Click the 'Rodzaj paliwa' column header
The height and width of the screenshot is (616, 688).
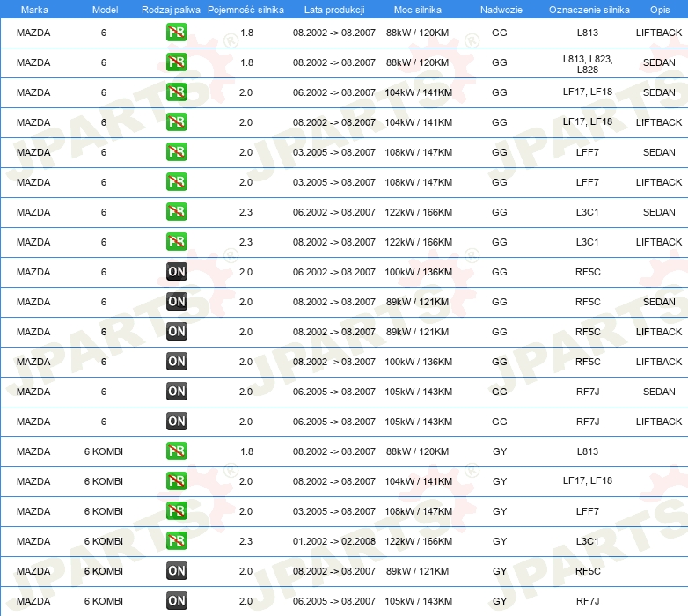(171, 9)
